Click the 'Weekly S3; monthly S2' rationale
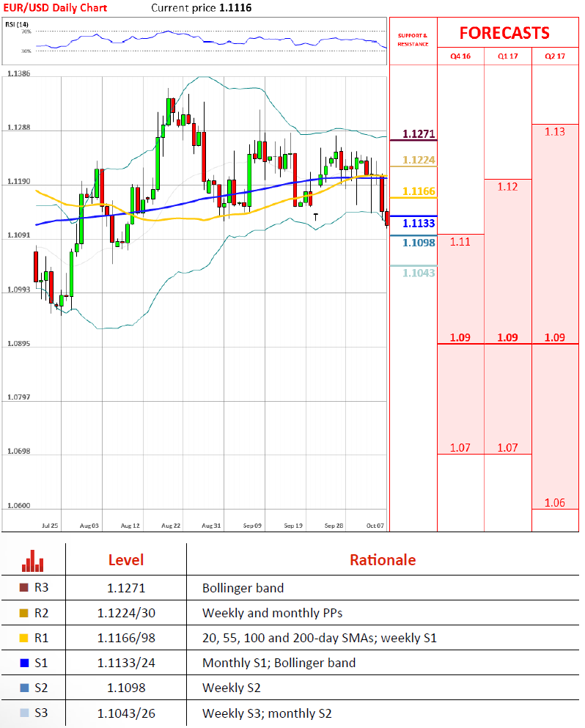 tap(267, 713)
